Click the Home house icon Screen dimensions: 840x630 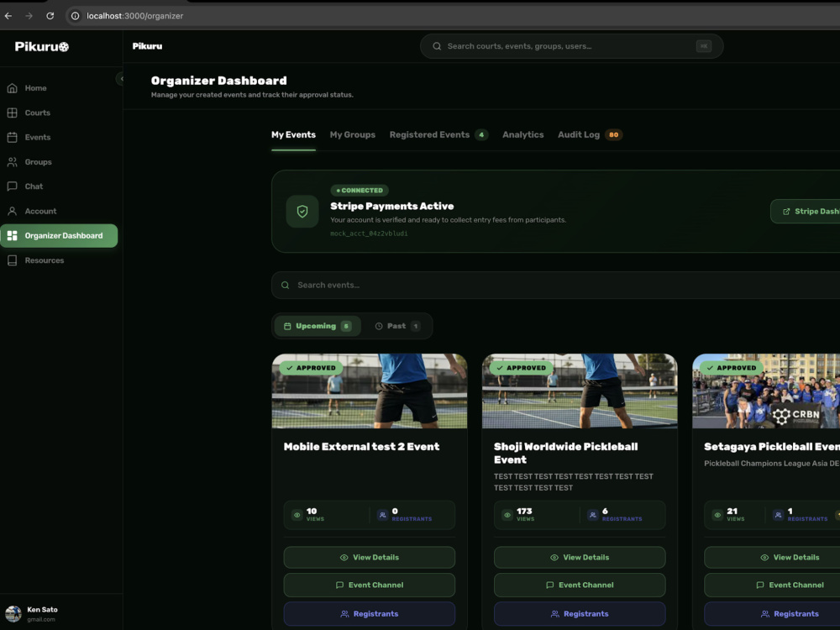[x=13, y=88]
